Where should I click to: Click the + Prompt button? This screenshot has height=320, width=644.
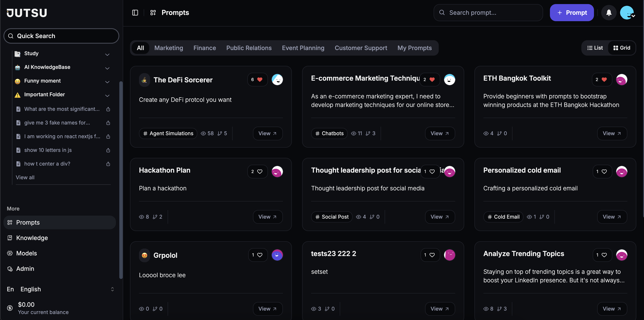[572, 12]
